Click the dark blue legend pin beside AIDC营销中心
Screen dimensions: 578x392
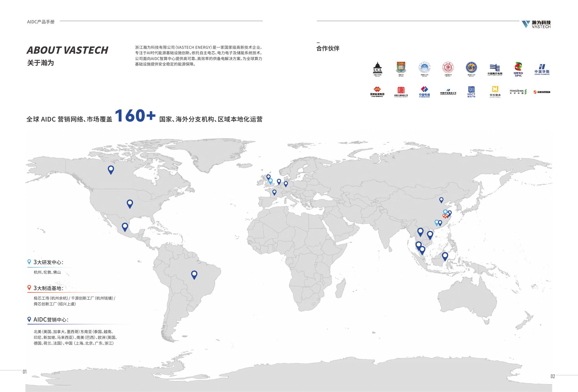coord(29,320)
